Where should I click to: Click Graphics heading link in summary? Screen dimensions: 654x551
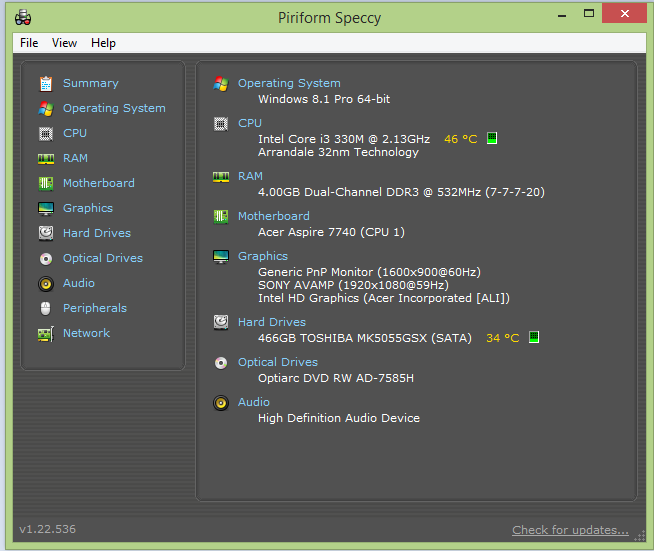point(263,256)
